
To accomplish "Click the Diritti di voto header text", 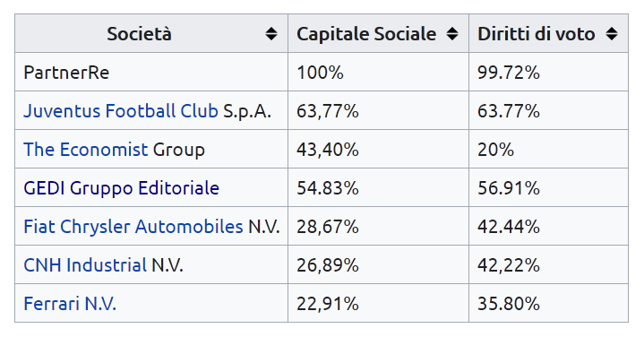I will (x=536, y=34).
